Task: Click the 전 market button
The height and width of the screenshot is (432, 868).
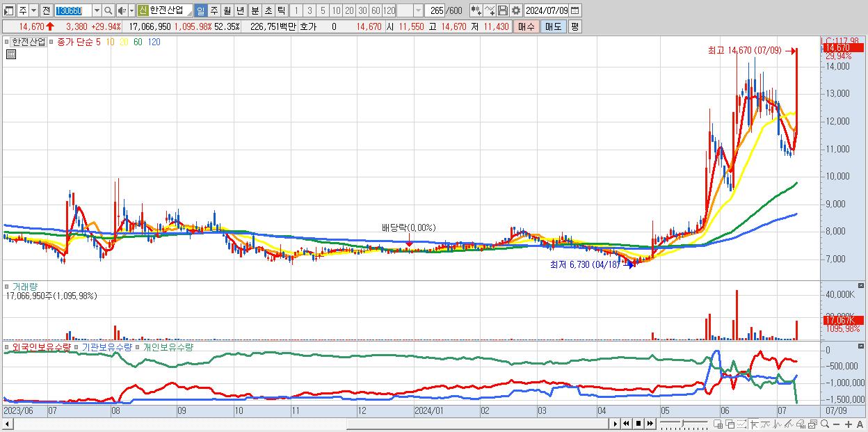Action: [x=46, y=10]
